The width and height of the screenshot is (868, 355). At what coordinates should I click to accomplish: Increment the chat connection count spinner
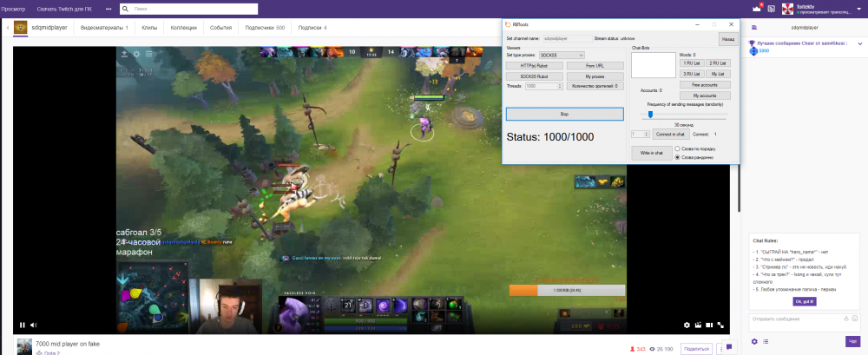646,132
